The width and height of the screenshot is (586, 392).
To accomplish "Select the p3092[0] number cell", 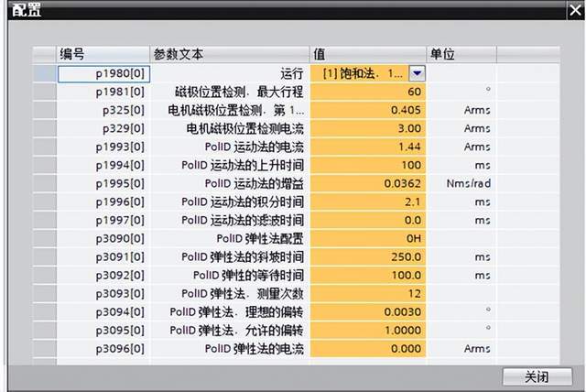I will coord(103,275).
